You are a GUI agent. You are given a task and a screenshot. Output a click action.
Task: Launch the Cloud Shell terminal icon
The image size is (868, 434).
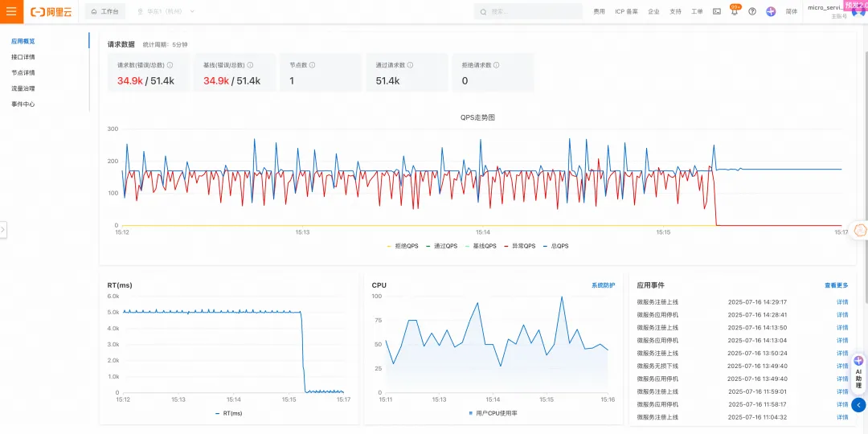[x=717, y=11]
